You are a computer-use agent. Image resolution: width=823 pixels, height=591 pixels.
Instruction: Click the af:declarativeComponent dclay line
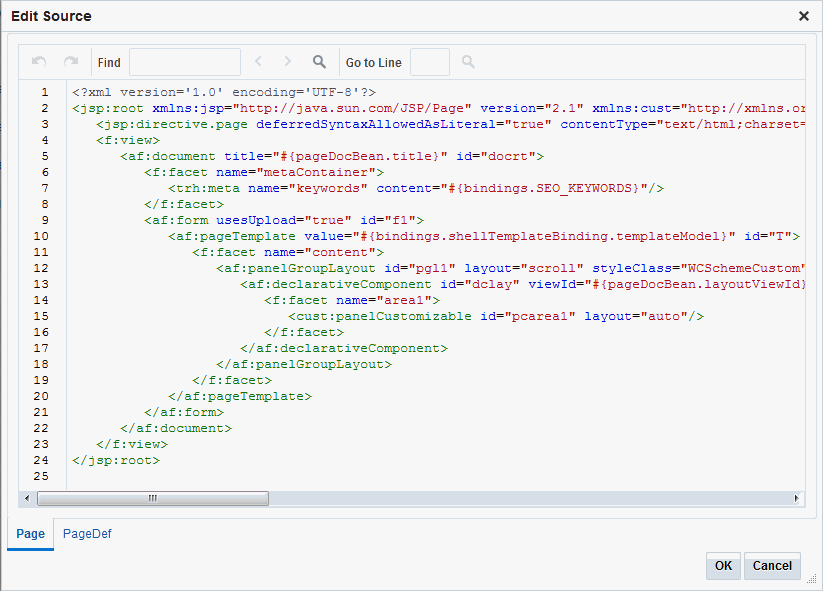[522, 284]
